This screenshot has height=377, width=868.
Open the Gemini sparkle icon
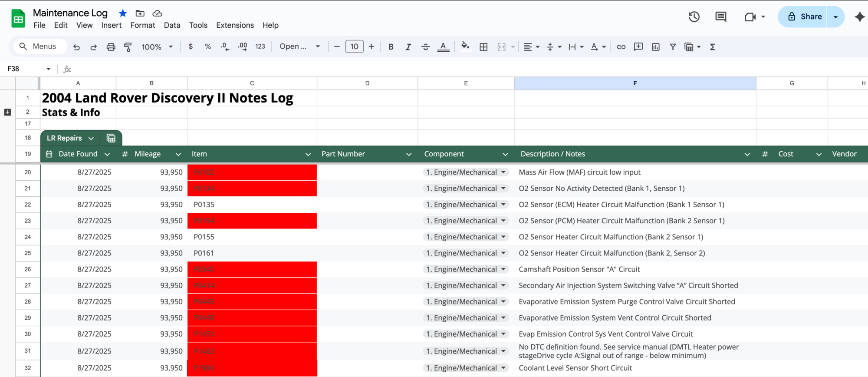pyautogui.click(x=859, y=17)
